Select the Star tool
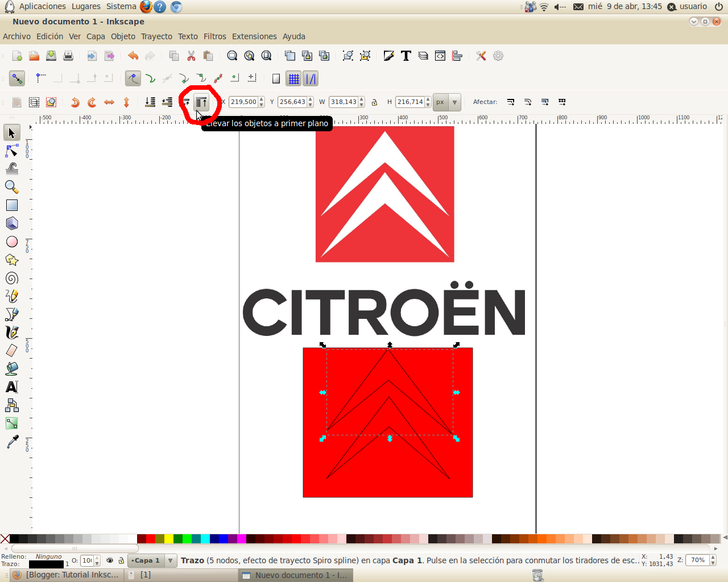 coord(11,259)
